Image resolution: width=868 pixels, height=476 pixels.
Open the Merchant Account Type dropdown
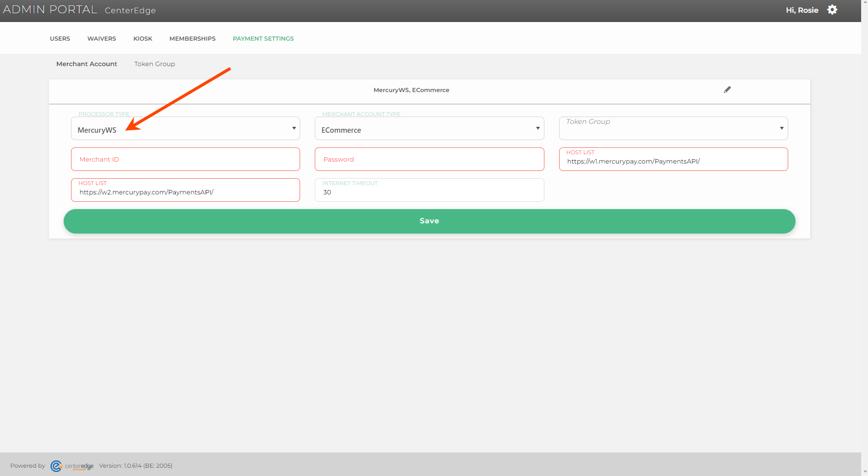tap(429, 128)
